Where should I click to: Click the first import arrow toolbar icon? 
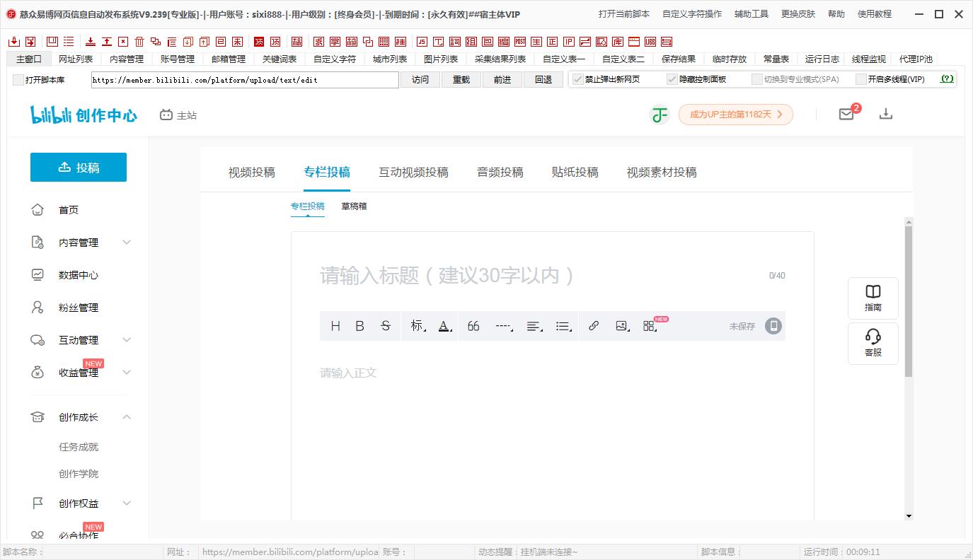point(14,42)
